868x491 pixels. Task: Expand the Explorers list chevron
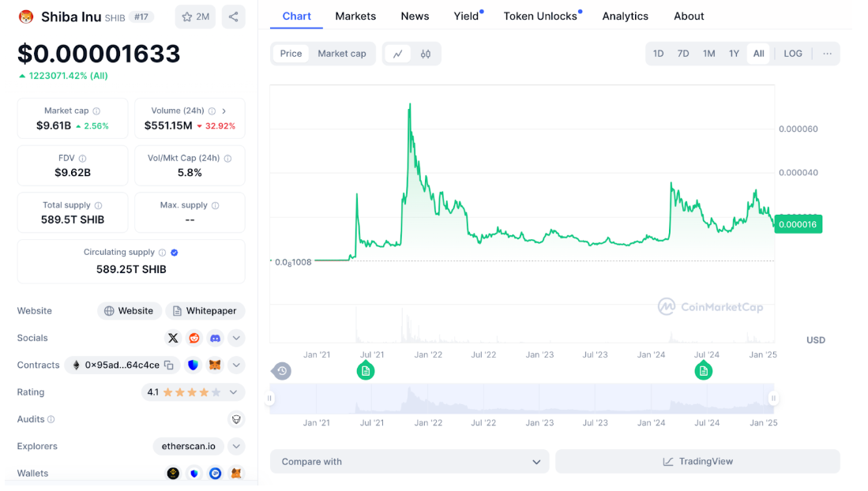pos(236,446)
